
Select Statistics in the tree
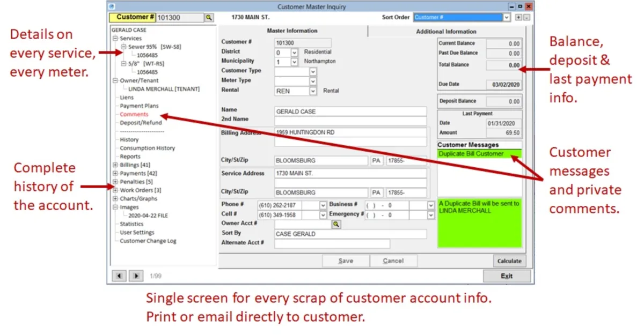tap(131, 224)
